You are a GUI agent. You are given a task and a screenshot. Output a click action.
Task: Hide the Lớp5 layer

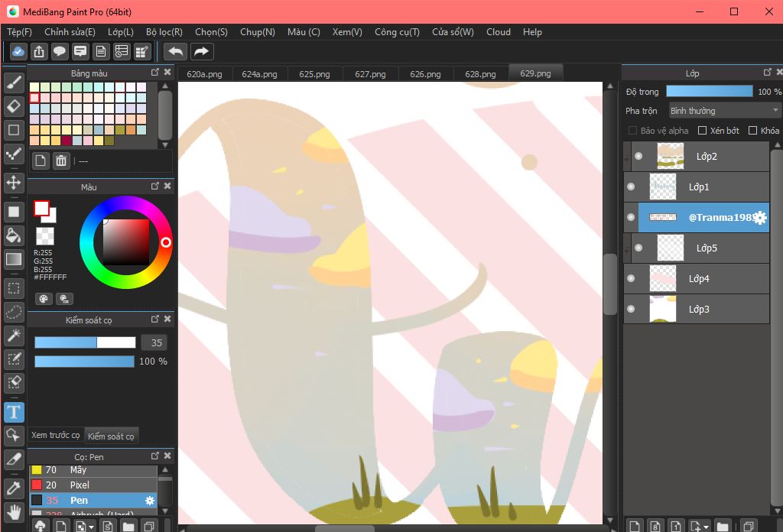(x=638, y=248)
